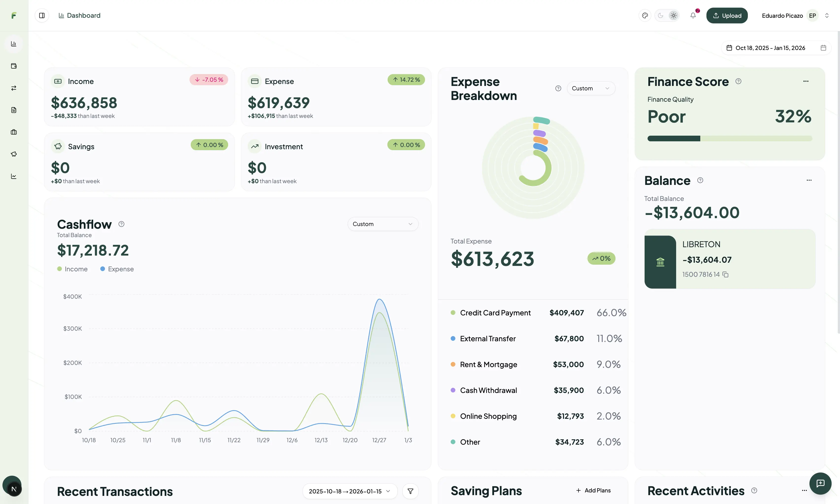Open the Custom dropdown on Expense Breakdown

[591, 88]
